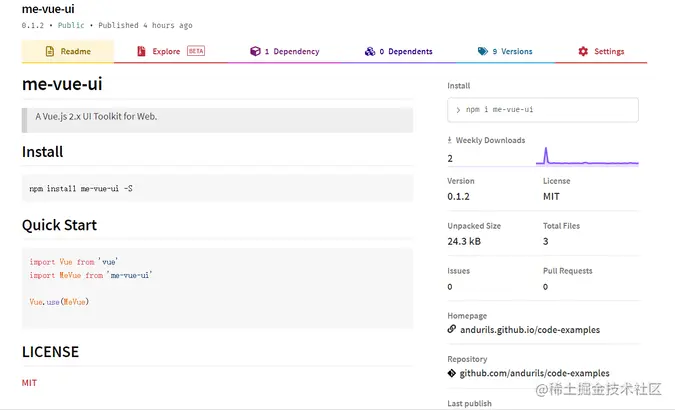Click the Weekly Downloads arrow icon
Screen dimensions: 675x410
pyautogui.click(x=450, y=140)
